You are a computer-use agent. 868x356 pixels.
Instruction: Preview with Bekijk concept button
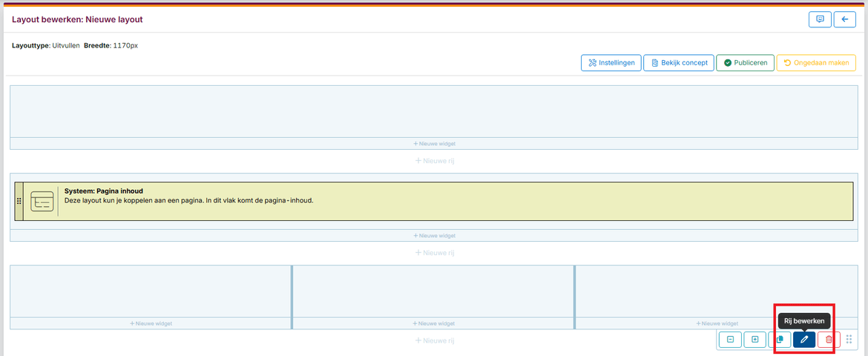click(679, 63)
